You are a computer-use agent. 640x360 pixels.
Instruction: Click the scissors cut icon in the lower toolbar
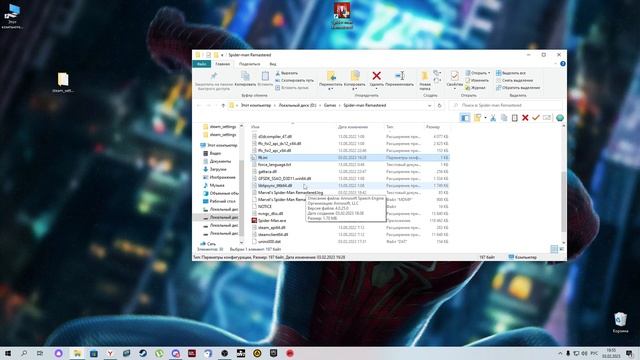(x=493, y=118)
